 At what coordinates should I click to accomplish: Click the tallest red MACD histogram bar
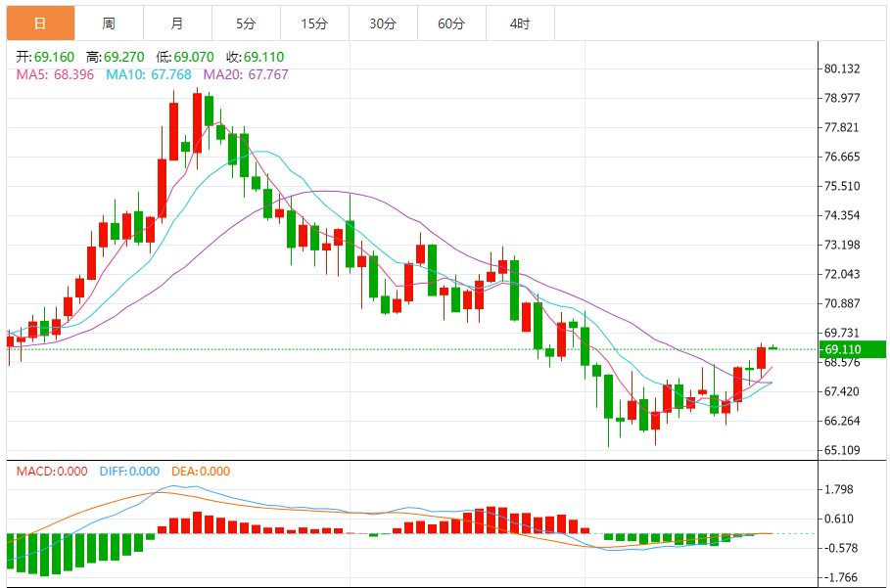click(x=491, y=520)
